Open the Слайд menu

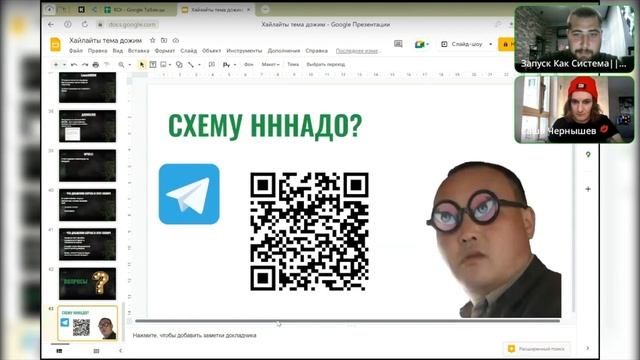tap(189, 51)
